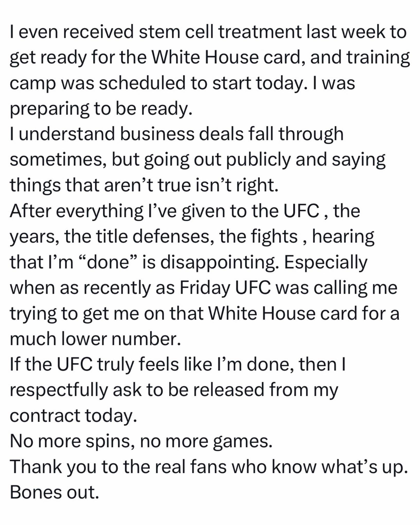420x525 pixels.
Task: Click the word "Thank" near the bottom
Action: (36, 467)
